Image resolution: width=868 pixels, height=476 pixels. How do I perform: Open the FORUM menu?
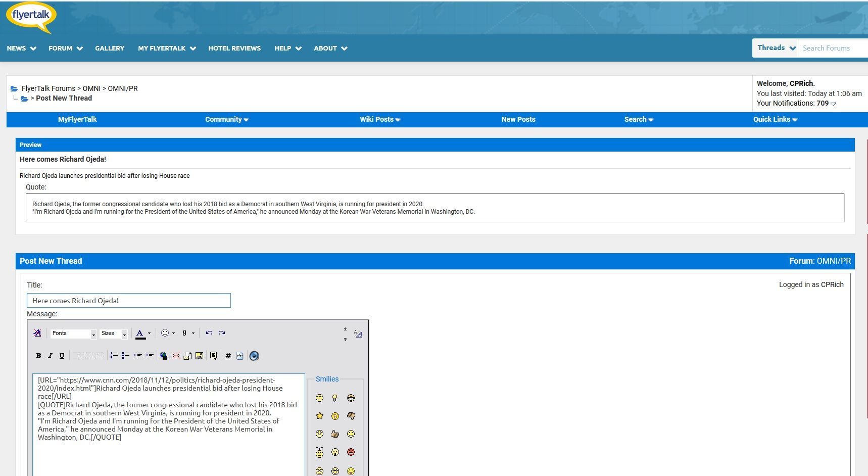65,49
